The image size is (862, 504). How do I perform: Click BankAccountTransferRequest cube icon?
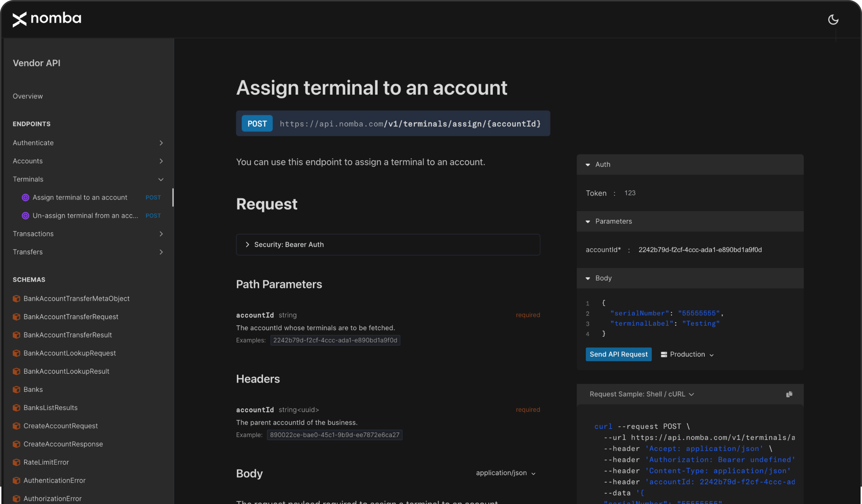[x=16, y=317]
